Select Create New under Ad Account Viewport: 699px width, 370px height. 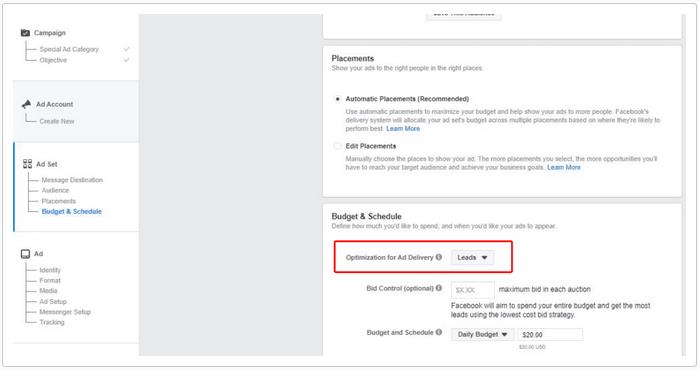pos(57,121)
